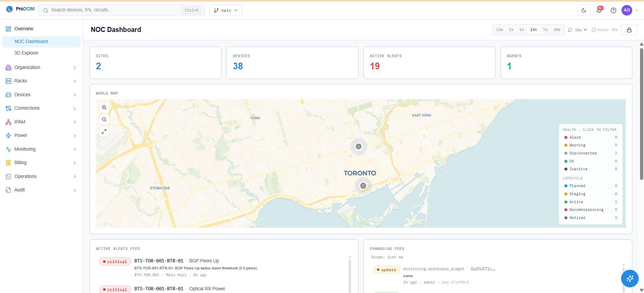Expand the Monitoring chevron

click(x=75, y=149)
